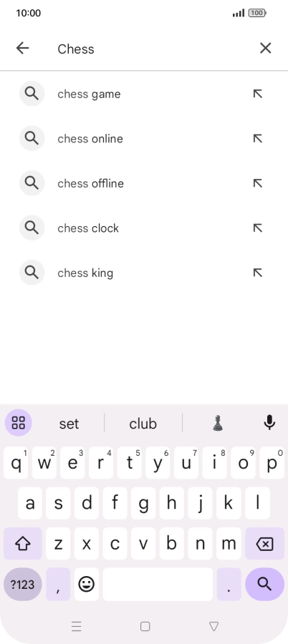Switch to ?123 symbols keyboard
The image size is (288, 644).
(x=23, y=584)
